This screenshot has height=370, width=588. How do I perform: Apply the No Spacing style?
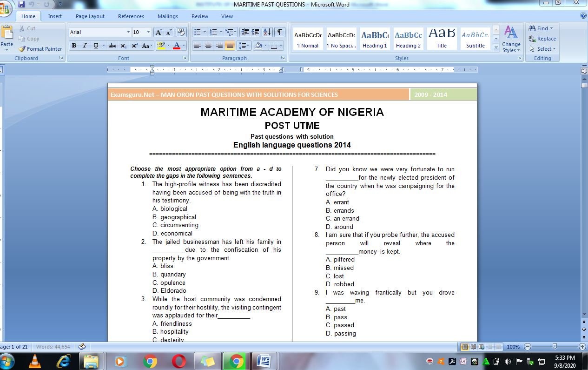(341, 39)
